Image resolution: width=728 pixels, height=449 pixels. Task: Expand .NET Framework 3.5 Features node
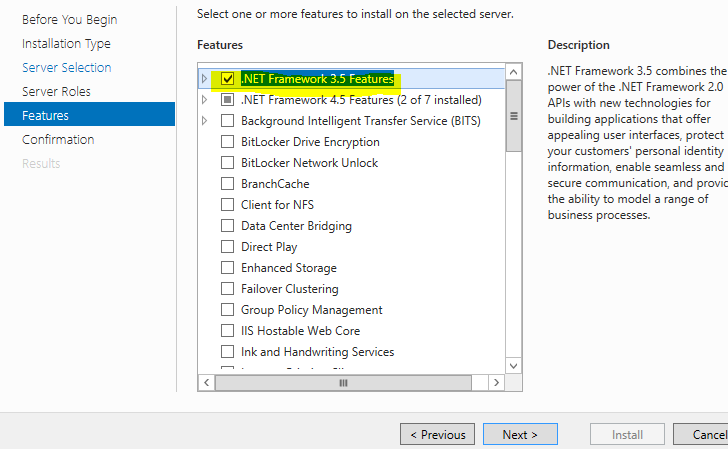(x=204, y=78)
